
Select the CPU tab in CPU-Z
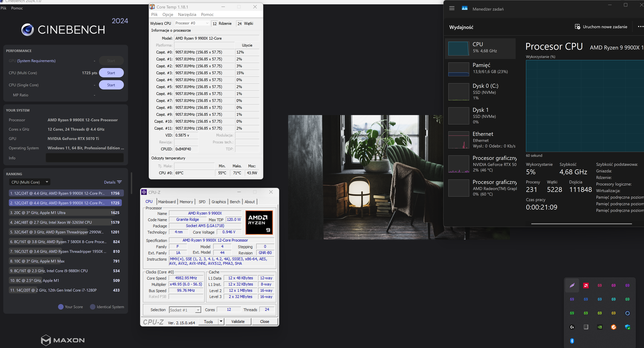(149, 201)
